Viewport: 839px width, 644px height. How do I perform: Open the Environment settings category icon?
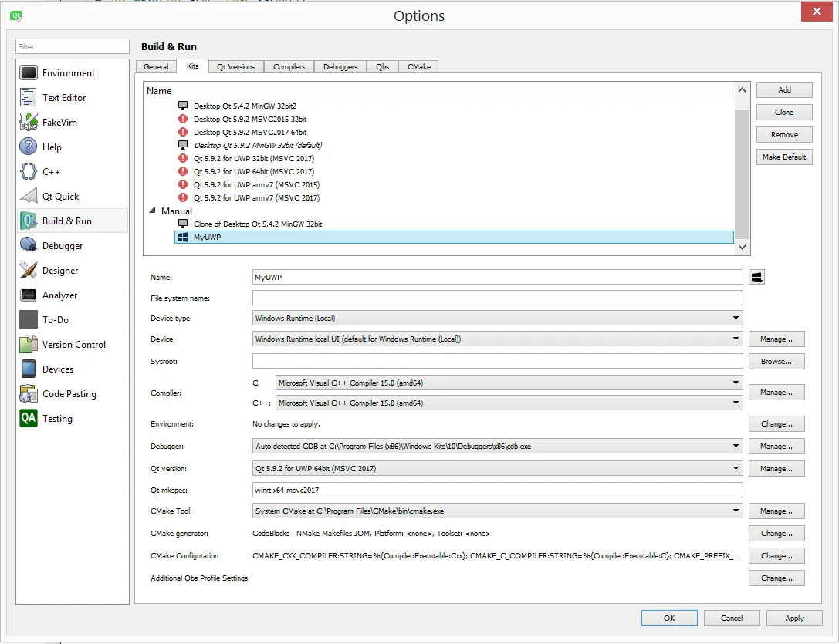pyautogui.click(x=29, y=72)
